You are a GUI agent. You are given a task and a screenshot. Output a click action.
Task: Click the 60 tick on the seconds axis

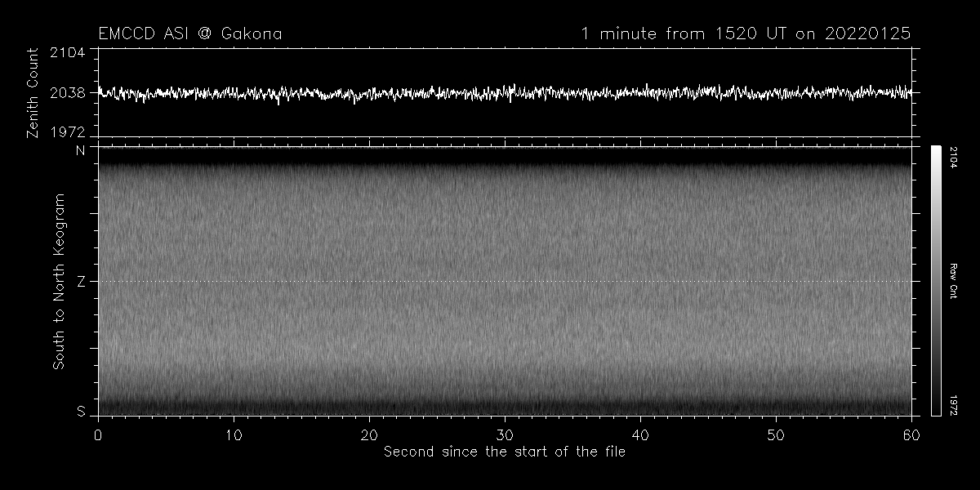(911, 434)
